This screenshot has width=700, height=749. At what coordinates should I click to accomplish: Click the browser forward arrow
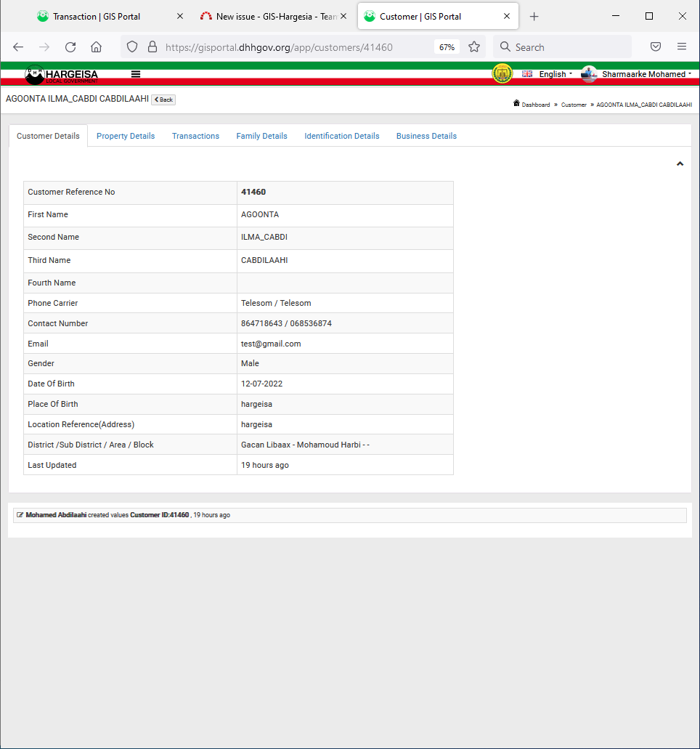[44, 46]
